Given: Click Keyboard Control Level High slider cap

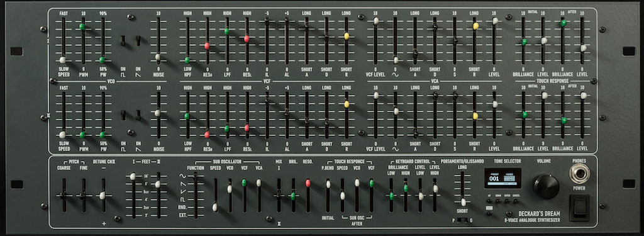Looking at the screenshot, I should (435, 189).
